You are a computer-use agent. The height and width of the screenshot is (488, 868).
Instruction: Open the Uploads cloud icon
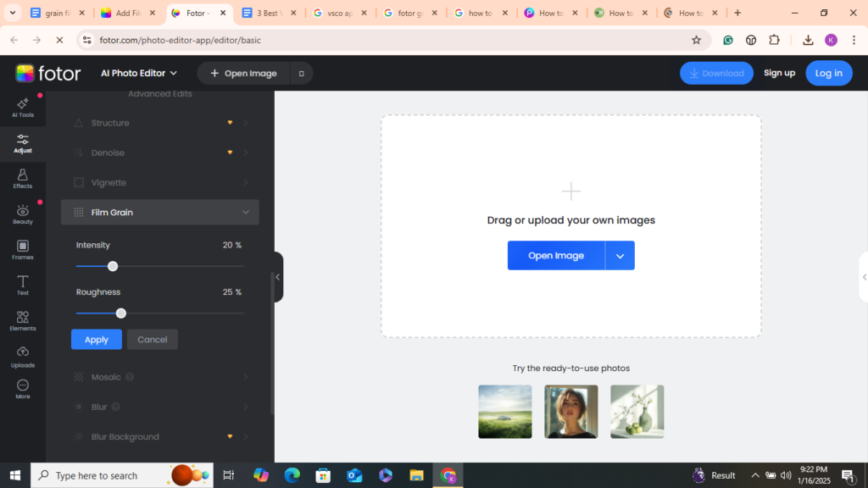coord(23,357)
